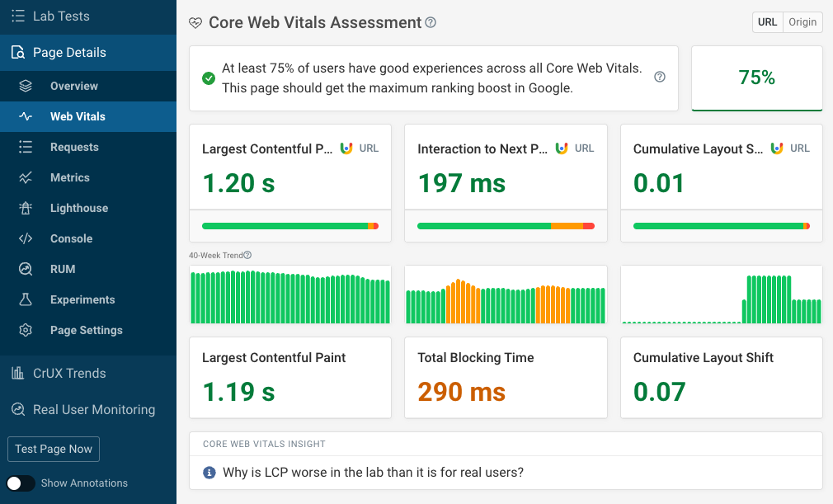Click the Test Page Now button
833x504 pixels.
pos(53,449)
